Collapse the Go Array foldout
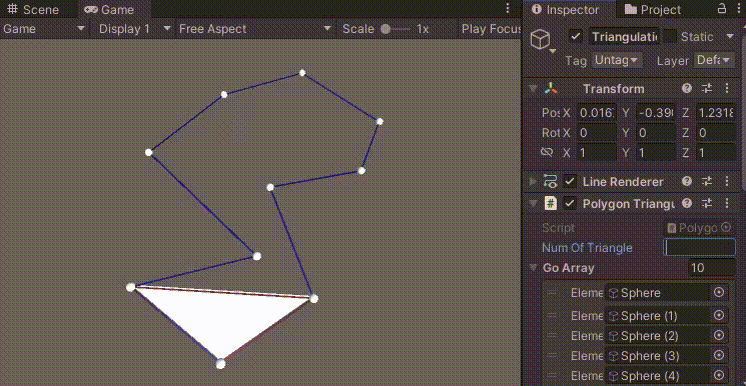The height and width of the screenshot is (386, 746). coord(533,267)
